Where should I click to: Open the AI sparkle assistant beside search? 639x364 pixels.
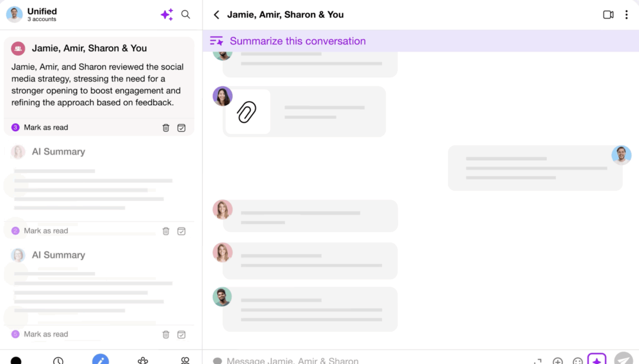pyautogui.click(x=167, y=15)
